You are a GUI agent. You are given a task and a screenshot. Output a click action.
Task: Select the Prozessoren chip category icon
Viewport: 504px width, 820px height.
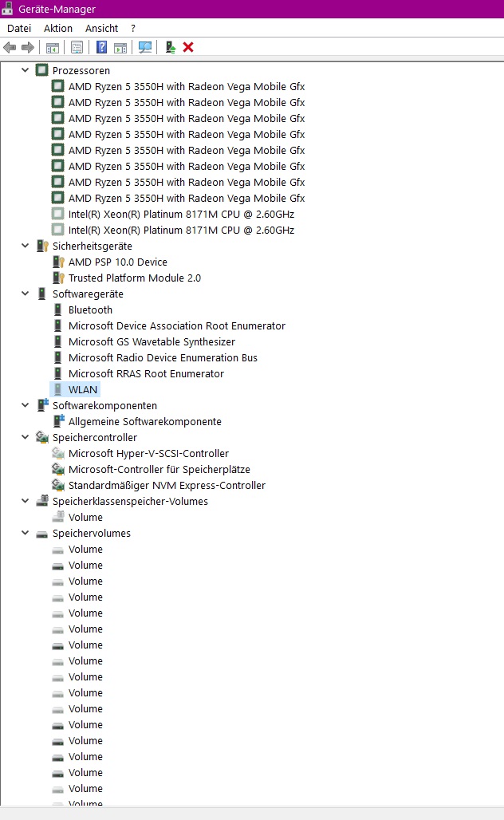(41, 70)
